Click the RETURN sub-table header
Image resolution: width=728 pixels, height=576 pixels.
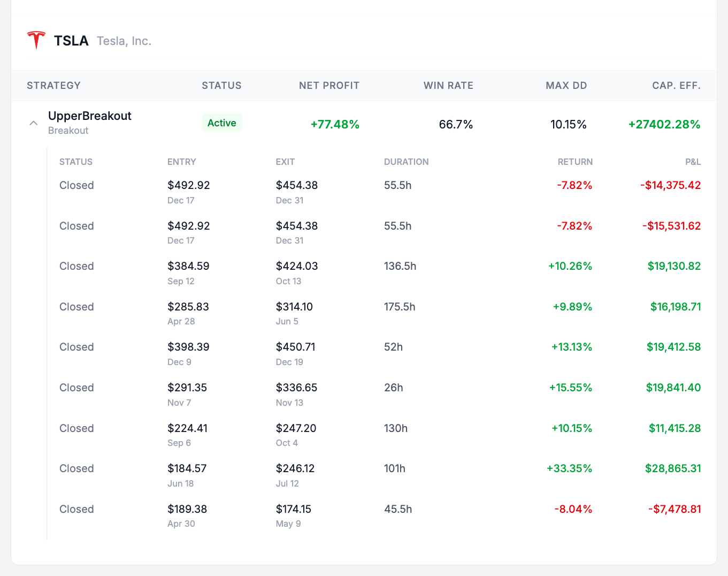574,162
